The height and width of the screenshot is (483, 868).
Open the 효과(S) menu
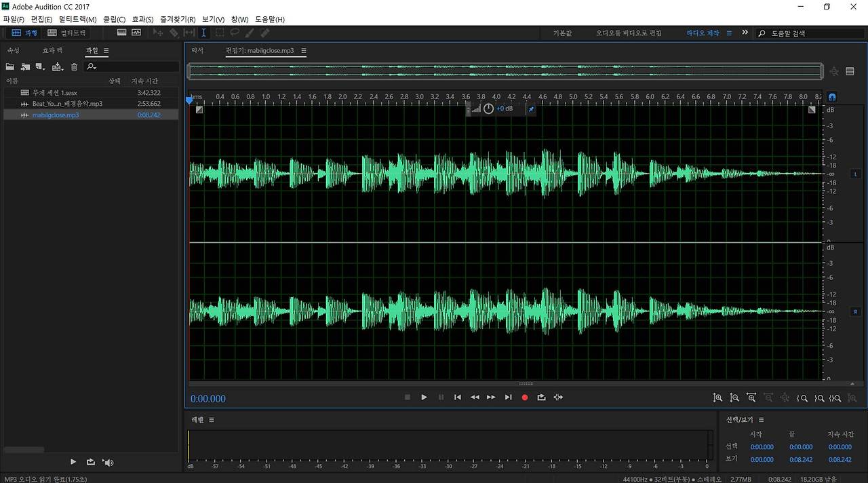(142, 20)
